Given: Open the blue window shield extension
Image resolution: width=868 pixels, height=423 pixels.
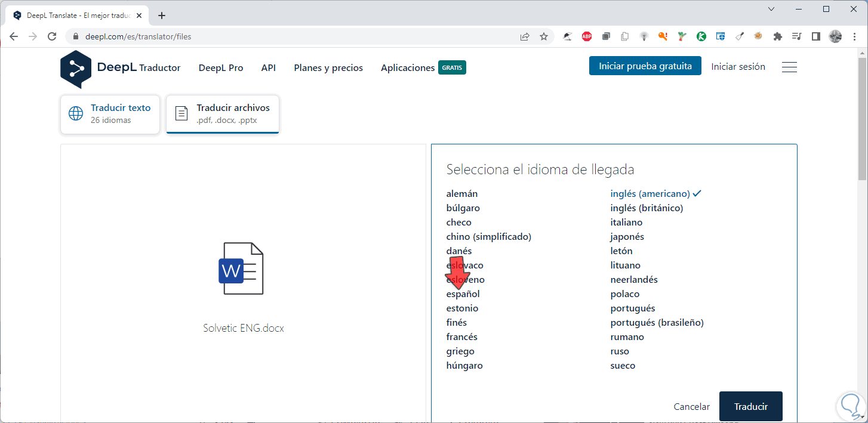Looking at the screenshot, I should click(721, 36).
